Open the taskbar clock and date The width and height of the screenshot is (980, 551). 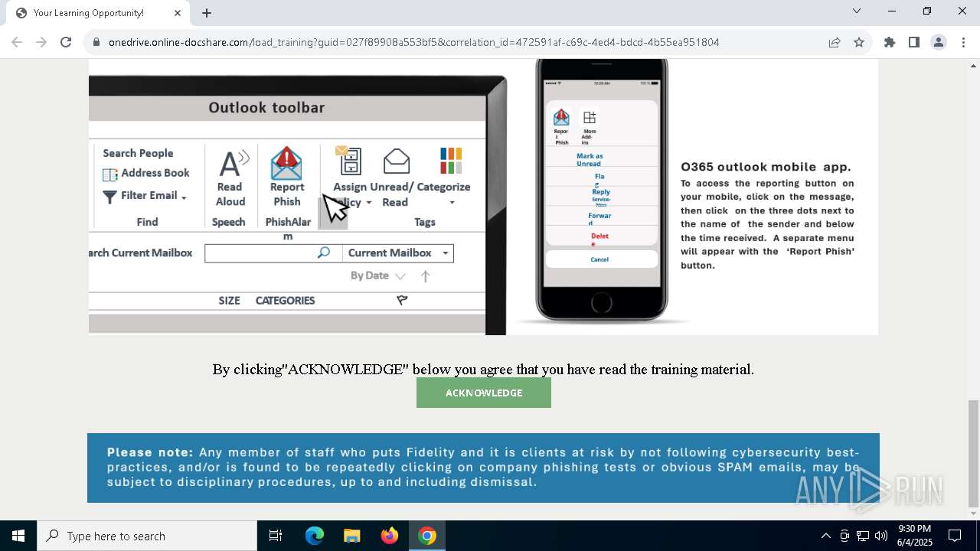pyautogui.click(x=914, y=536)
